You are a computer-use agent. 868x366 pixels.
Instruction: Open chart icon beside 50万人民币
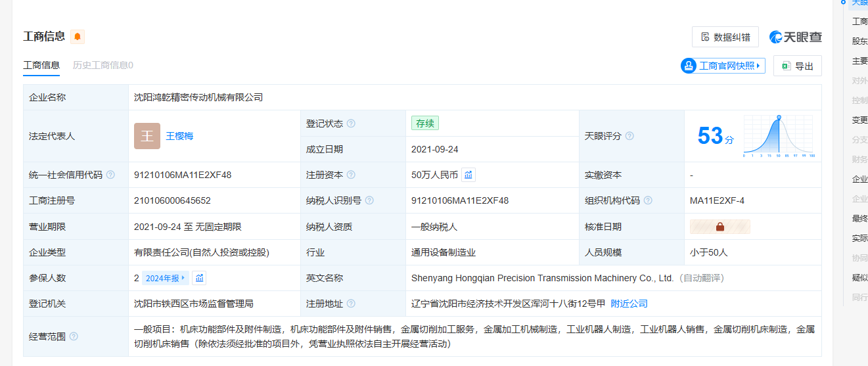pyautogui.click(x=468, y=175)
